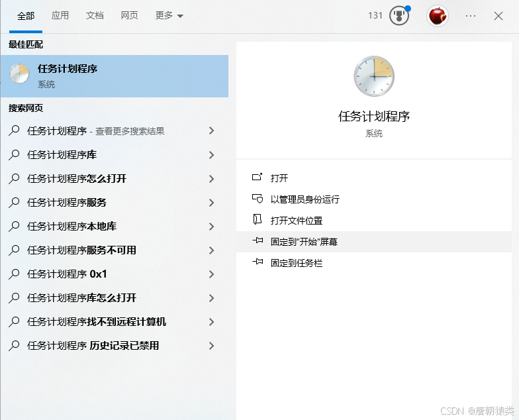Screen dimensions: 519x420
Task: Select 任务计划程序 best match result
Action: point(114,76)
